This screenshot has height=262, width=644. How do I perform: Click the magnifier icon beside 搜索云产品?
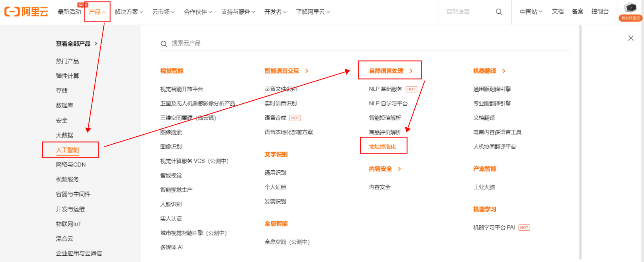[x=164, y=44]
